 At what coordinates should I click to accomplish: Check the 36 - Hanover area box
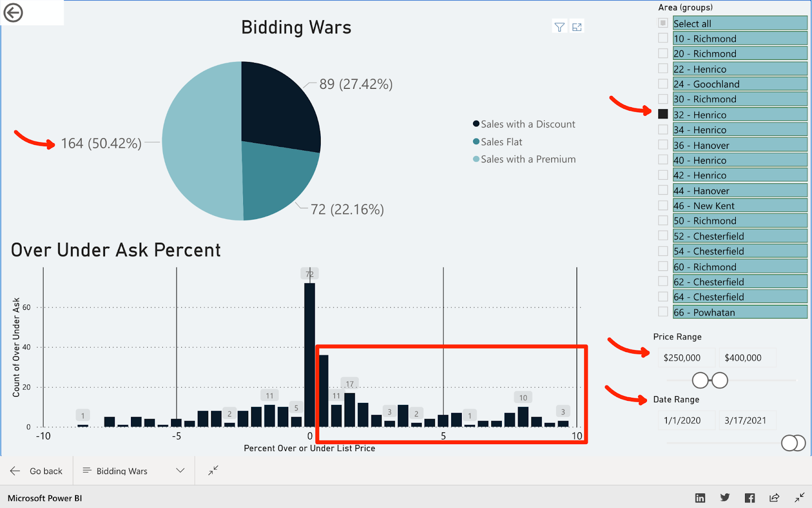point(663,145)
